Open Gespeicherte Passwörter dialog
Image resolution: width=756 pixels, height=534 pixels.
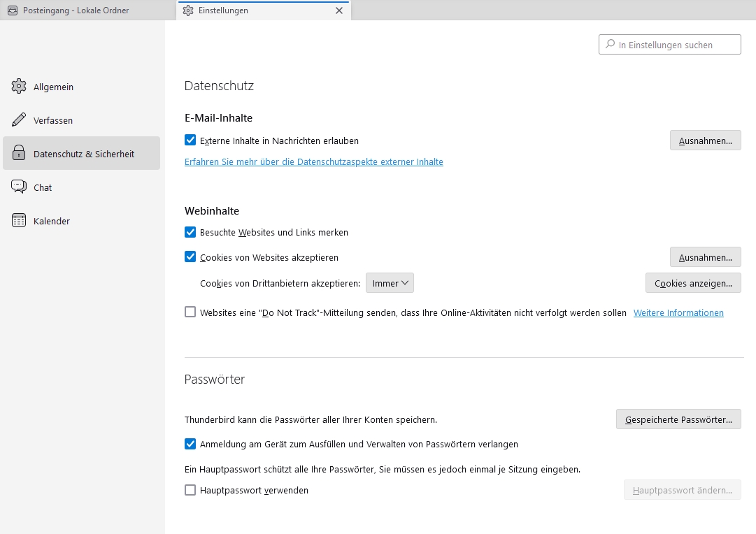pyautogui.click(x=678, y=419)
